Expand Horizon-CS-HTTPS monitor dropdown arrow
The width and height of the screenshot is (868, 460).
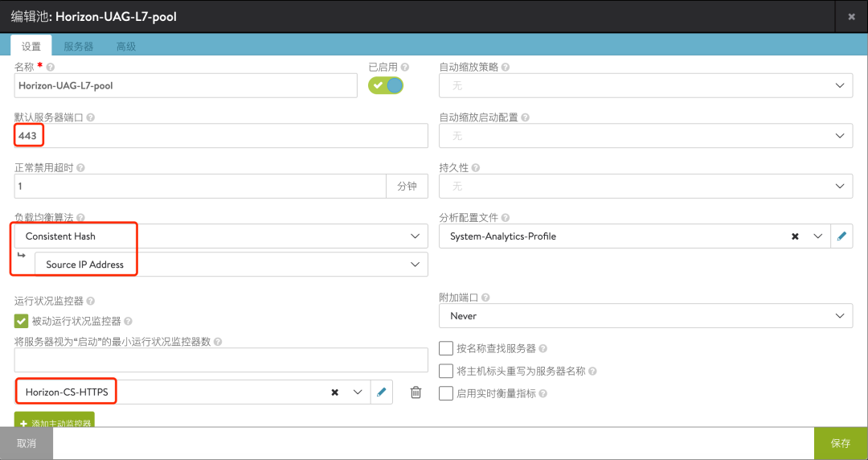pos(358,392)
